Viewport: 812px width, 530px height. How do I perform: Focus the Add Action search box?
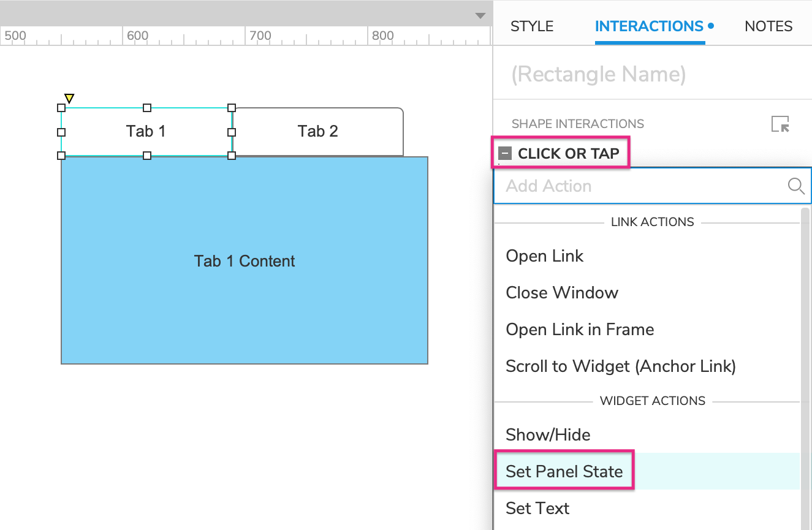coord(637,186)
